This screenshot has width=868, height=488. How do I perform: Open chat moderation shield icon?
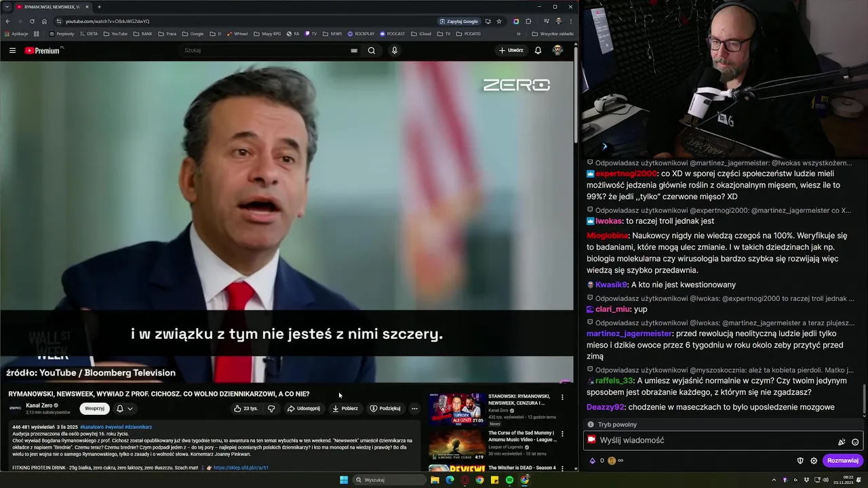click(x=800, y=460)
